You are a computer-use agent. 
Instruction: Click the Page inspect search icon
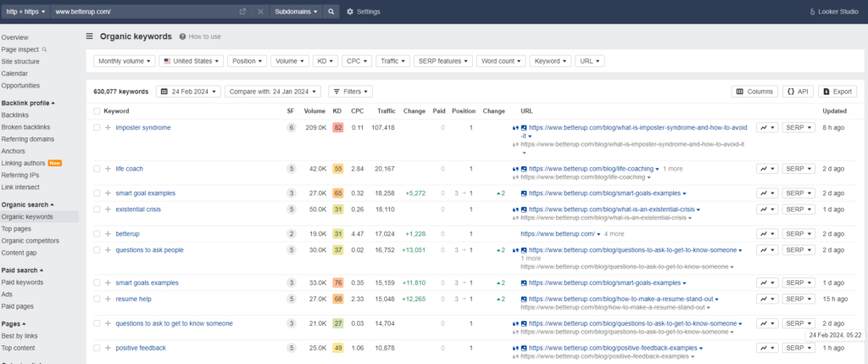tap(44, 49)
